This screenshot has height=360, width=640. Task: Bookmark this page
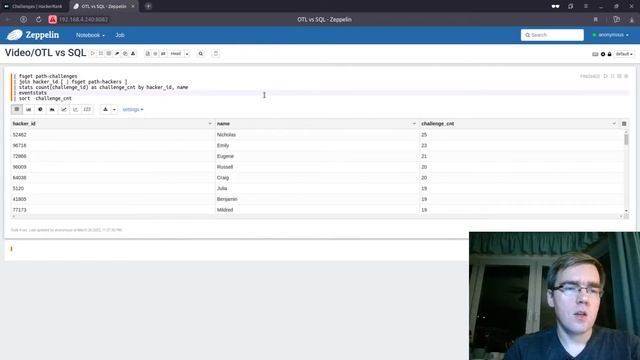pos(596,19)
